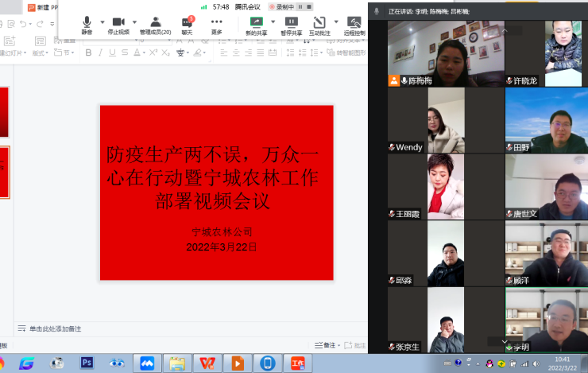The width and height of the screenshot is (588, 373).
Task: Click the Remote Control (远程控制) icon
Action: 354,22
